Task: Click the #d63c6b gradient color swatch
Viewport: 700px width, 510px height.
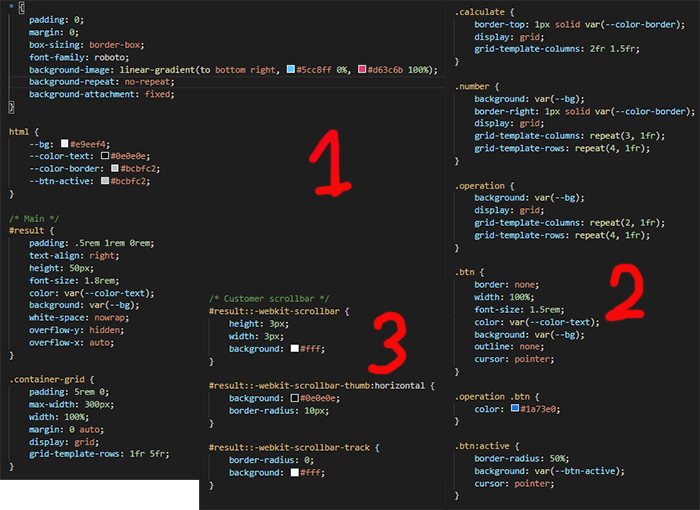Action: click(362, 69)
